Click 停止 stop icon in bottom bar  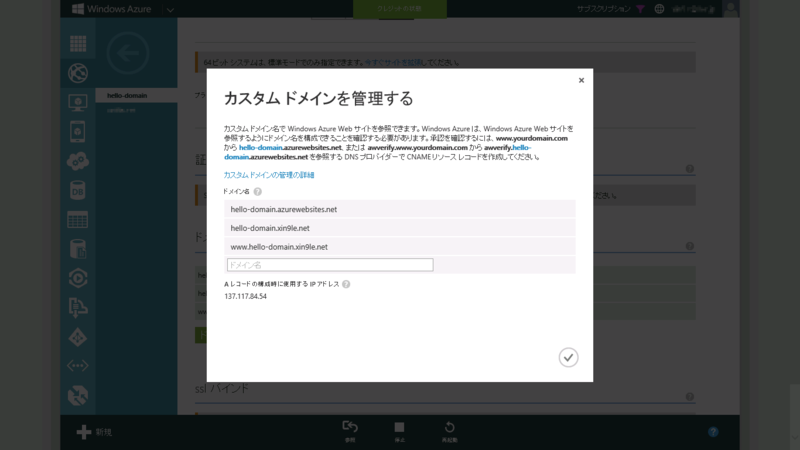pyautogui.click(x=399, y=431)
